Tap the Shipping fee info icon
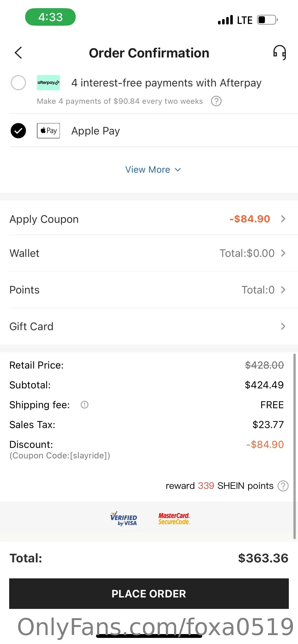This screenshot has height=644, width=298. pos(85,405)
